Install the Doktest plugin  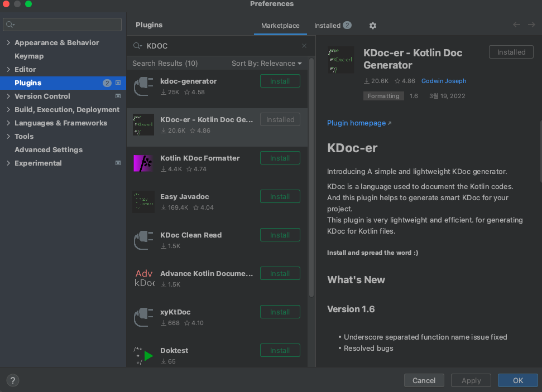[280, 351]
